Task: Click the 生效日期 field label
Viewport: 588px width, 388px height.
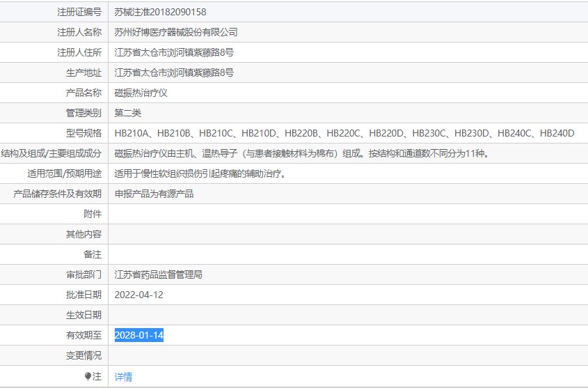Action: click(84, 315)
